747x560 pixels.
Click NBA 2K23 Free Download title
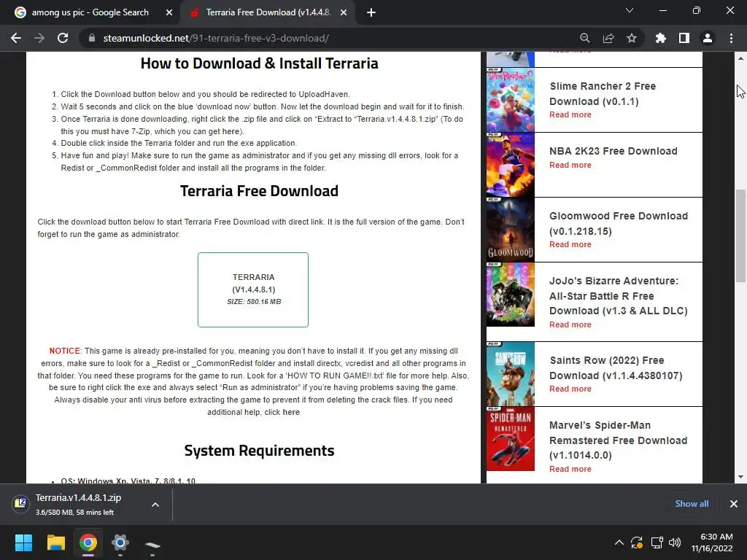613,151
